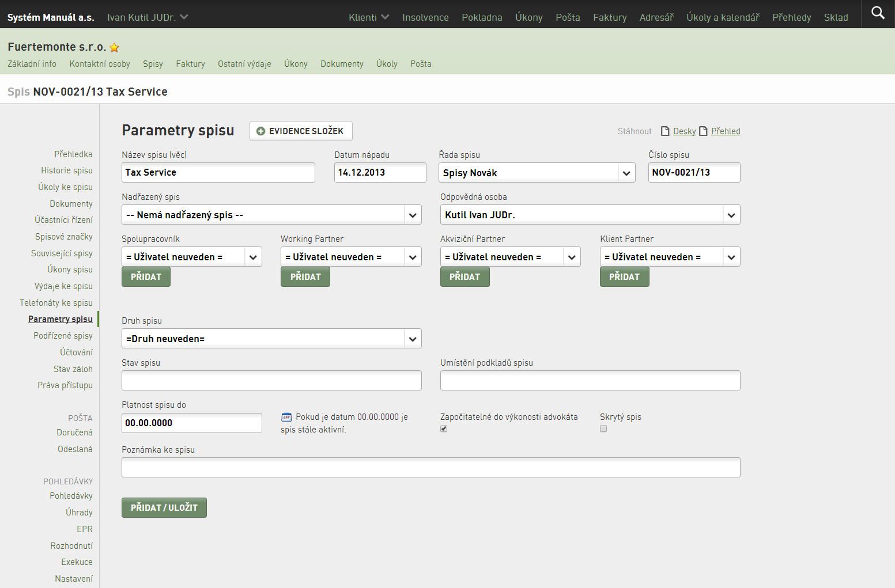The width and height of the screenshot is (895, 588).
Task: Enable the Skrytý spis checkbox
Action: pos(603,428)
